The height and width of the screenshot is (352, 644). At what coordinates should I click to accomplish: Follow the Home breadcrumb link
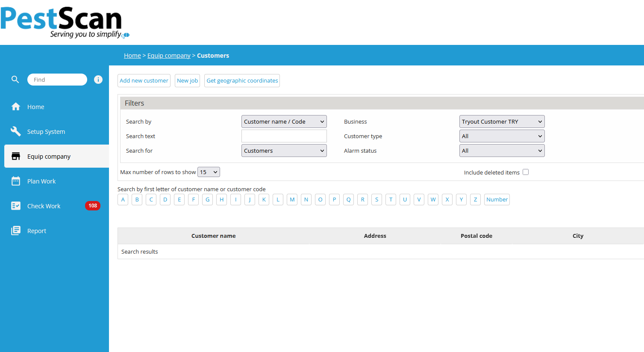[132, 56]
